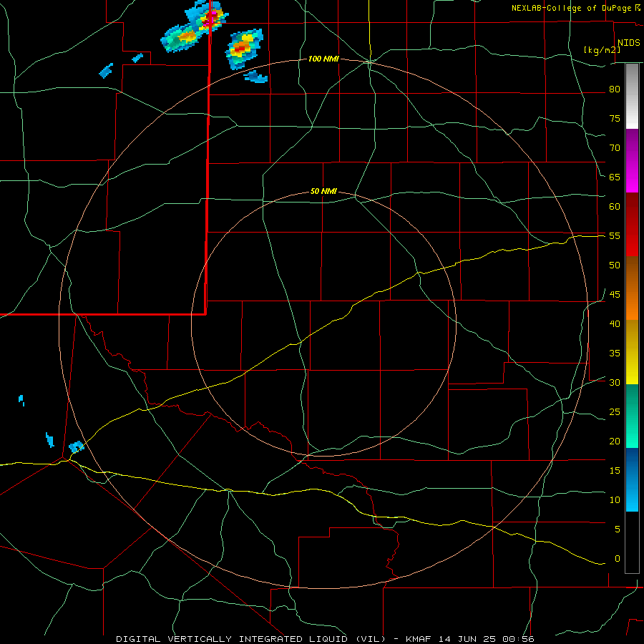Select the 70 value on the color scale
This screenshot has height=644, width=644.
(615, 148)
